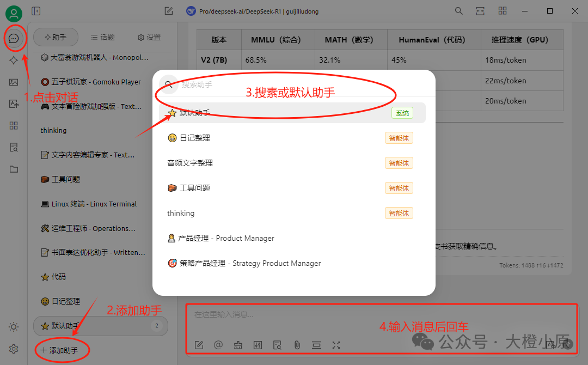
Task: Open the user avatar profile
Action: [x=14, y=14]
